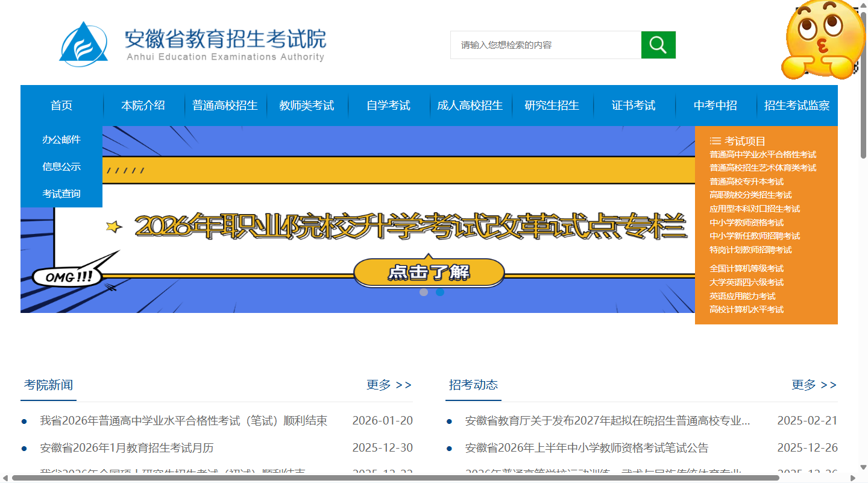This screenshot has width=868, height=483.
Task: Click the green search magnifier button
Action: pyautogui.click(x=658, y=45)
